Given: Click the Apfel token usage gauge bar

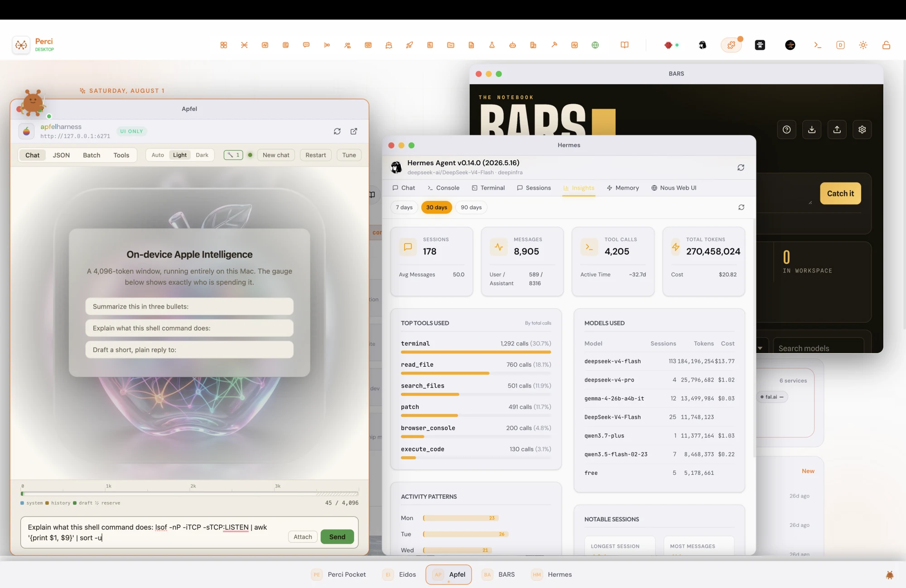Looking at the screenshot, I should coord(190,493).
